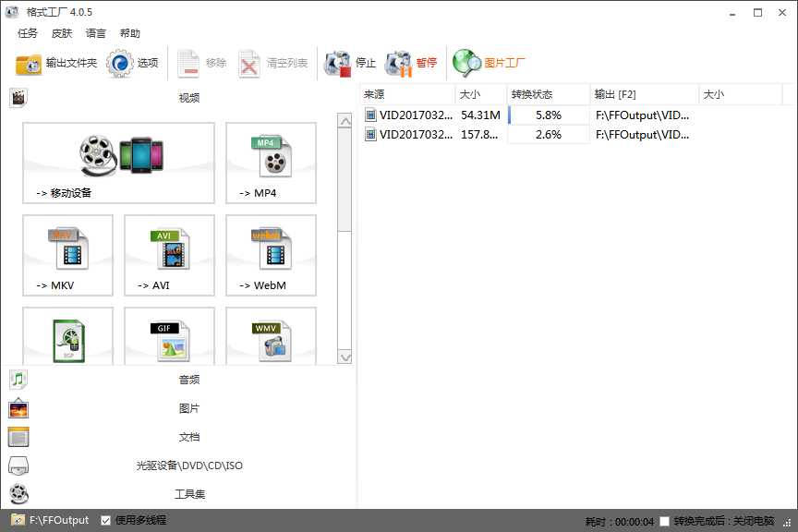This screenshot has height=532, width=798.
Task: Sort by the 来源 source column header
Action: click(x=407, y=94)
